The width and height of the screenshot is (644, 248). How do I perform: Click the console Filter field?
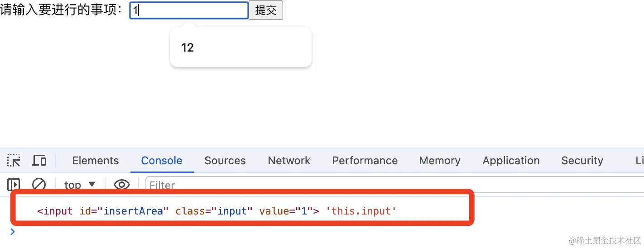[x=389, y=185]
